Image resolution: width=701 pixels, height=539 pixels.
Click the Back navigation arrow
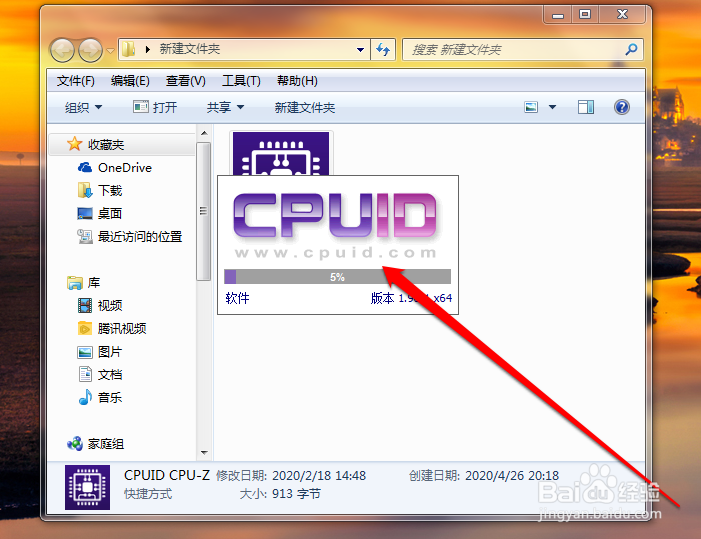click(x=62, y=50)
